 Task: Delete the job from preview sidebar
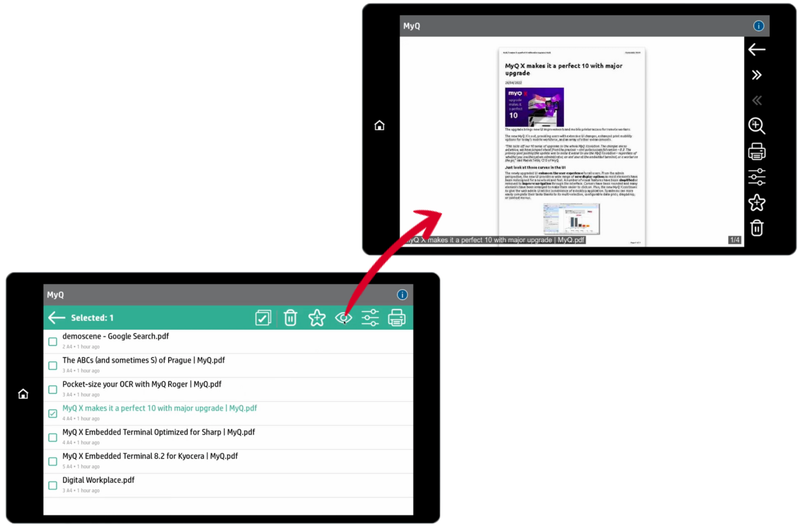click(x=756, y=228)
